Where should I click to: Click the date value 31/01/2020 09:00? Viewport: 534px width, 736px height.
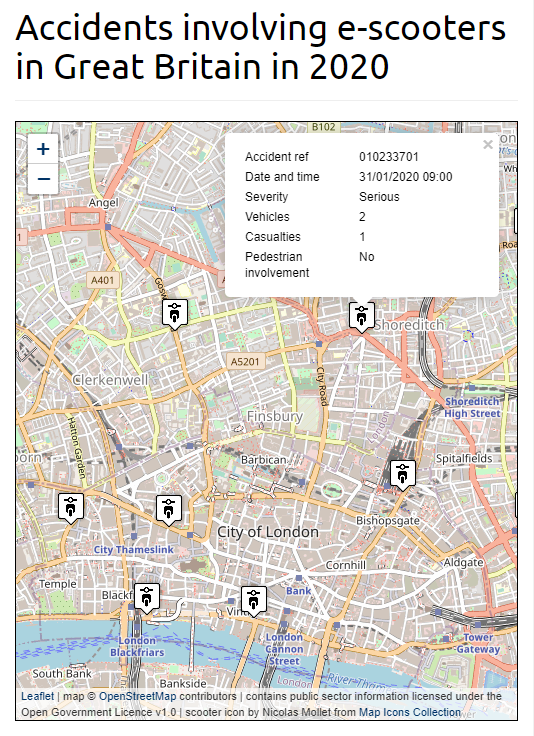pos(405,177)
